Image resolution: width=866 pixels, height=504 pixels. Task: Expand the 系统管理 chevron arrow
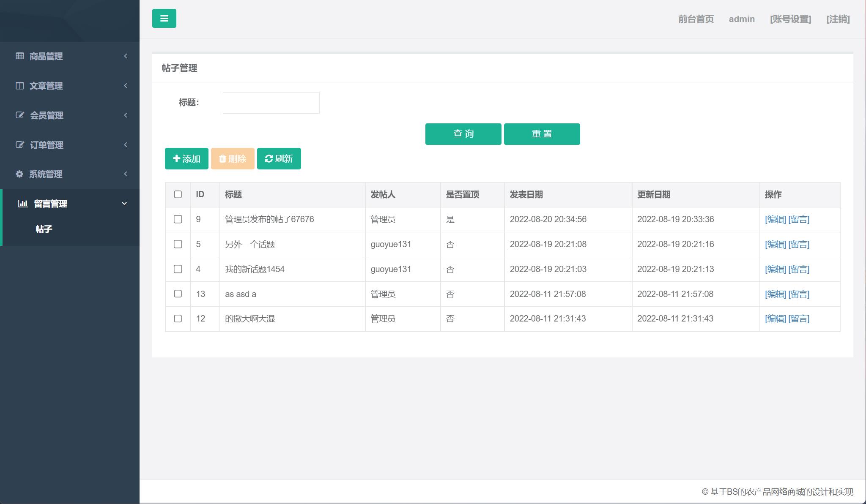pyautogui.click(x=126, y=174)
